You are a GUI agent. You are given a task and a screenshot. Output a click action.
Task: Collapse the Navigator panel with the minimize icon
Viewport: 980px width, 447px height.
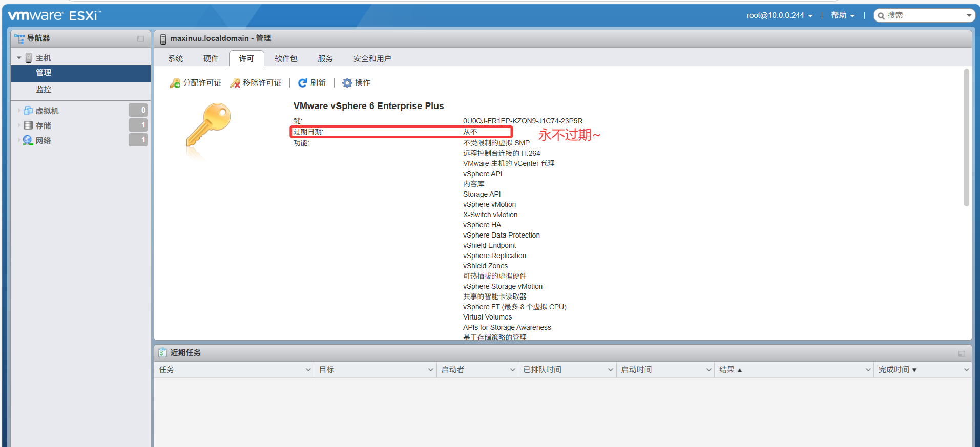click(140, 39)
